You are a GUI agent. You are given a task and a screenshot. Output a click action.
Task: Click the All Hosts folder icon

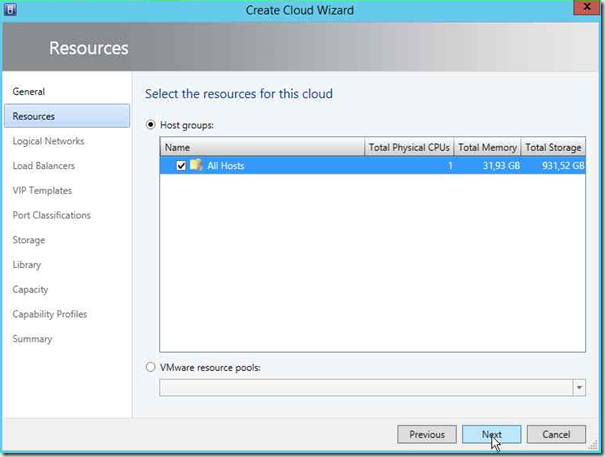[x=196, y=165]
